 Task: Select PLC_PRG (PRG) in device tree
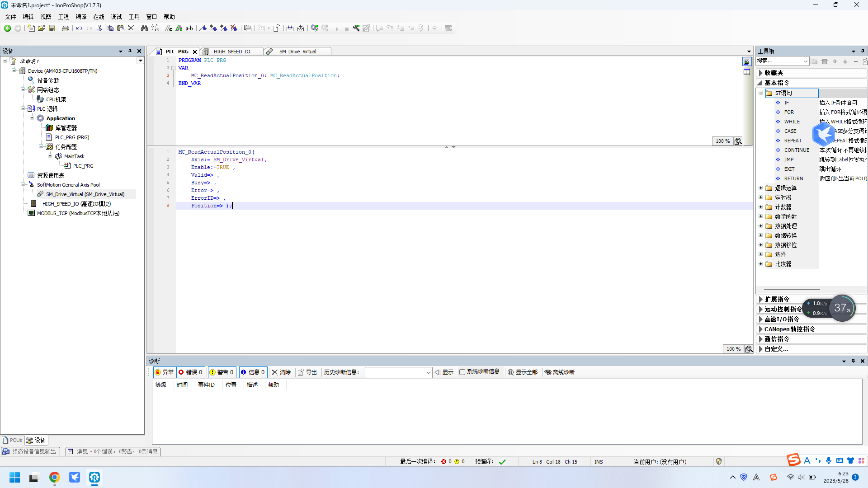(x=72, y=137)
